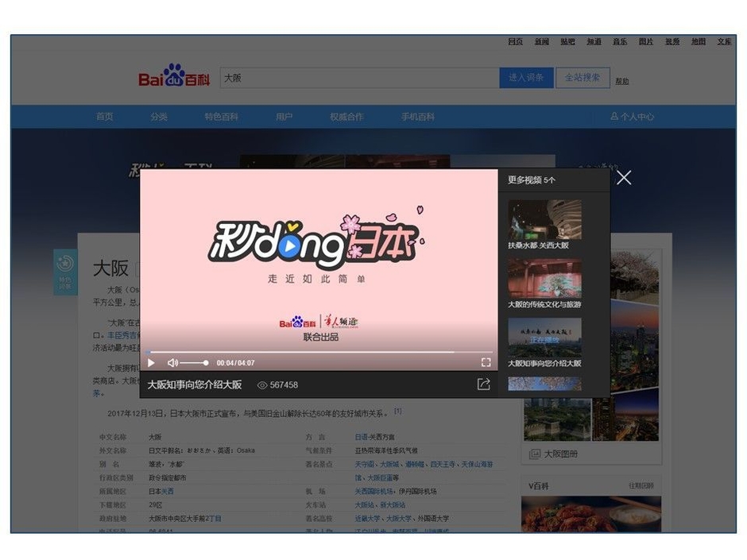
Task: Click the 全站搜索 button
Action: (583, 77)
